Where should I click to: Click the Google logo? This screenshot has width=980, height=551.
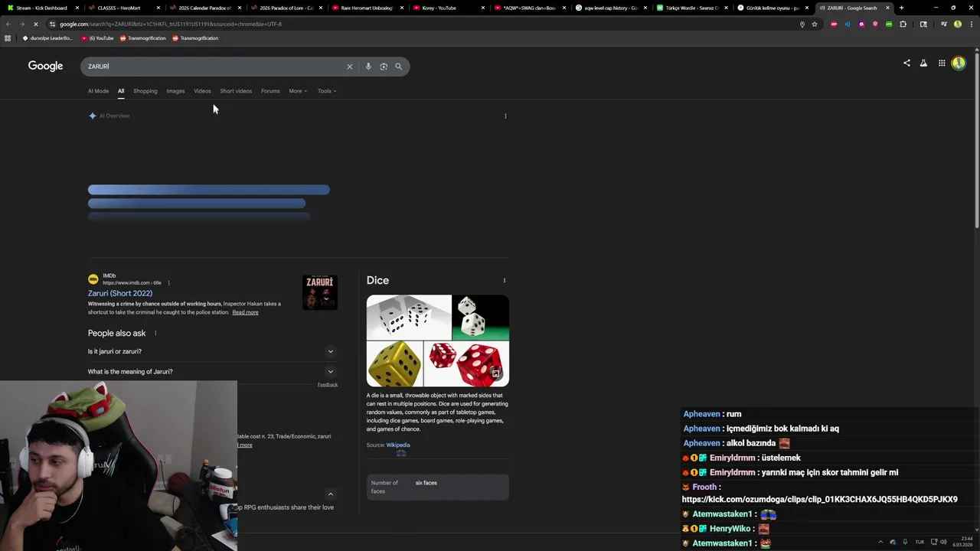click(45, 66)
